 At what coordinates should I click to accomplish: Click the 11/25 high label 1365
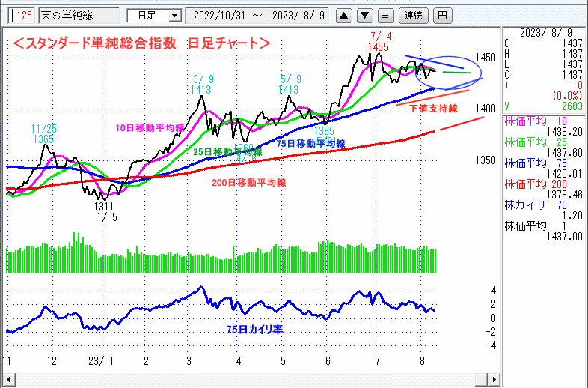(43, 139)
